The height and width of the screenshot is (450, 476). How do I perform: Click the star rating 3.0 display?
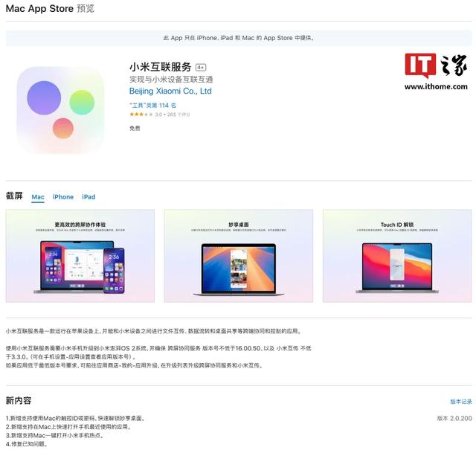click(x=146, y=115)
